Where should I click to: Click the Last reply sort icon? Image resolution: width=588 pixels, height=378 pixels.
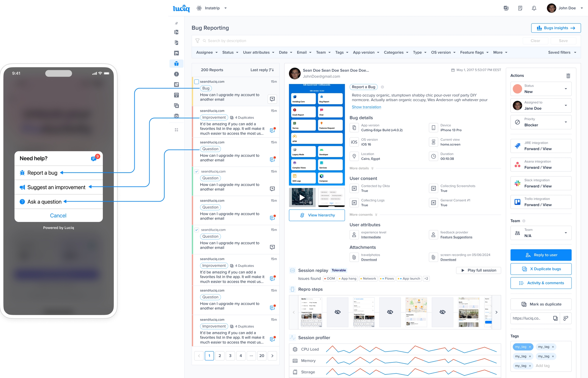272,70
